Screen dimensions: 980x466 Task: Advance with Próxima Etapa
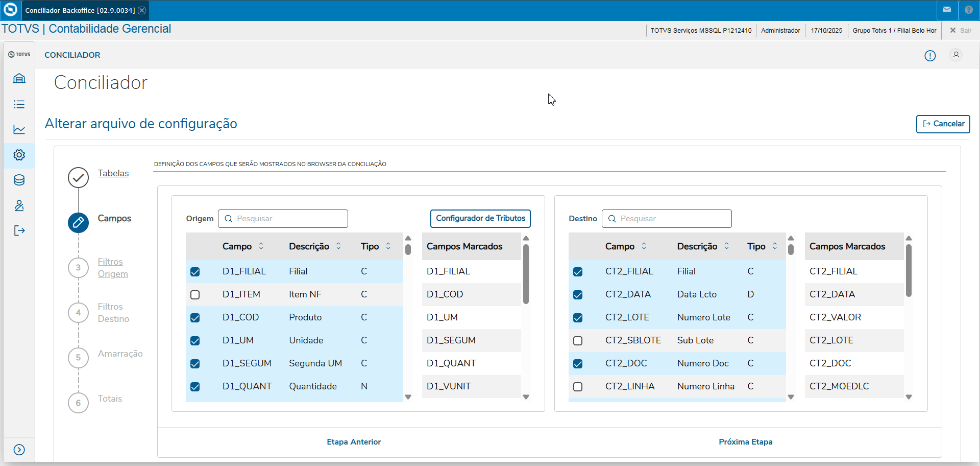tap(745, 442)
